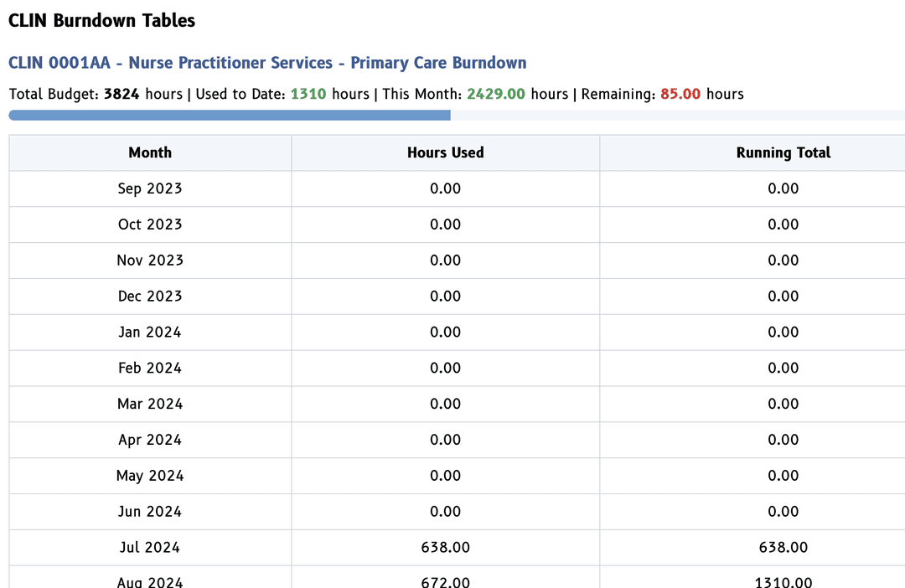Click the red Remaining 85.00 value
This screenshot has width=905, height=588.
(x=680, y=94)
